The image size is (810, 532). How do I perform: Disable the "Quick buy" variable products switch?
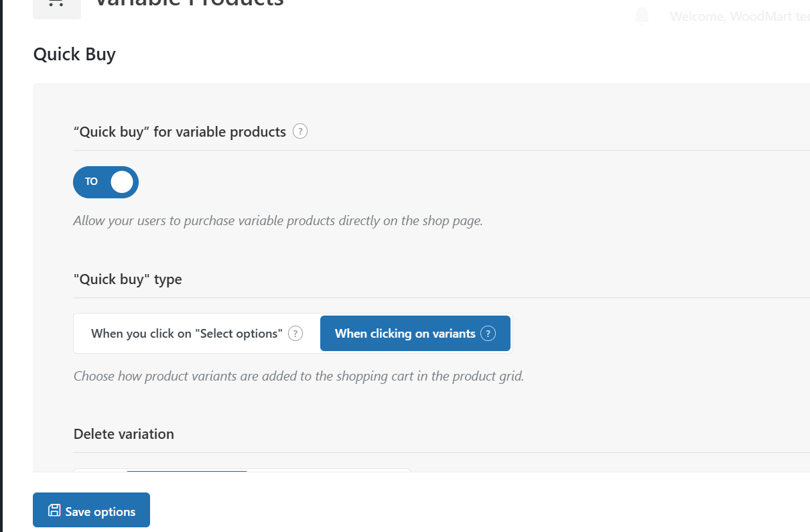(x=106, y=182)
